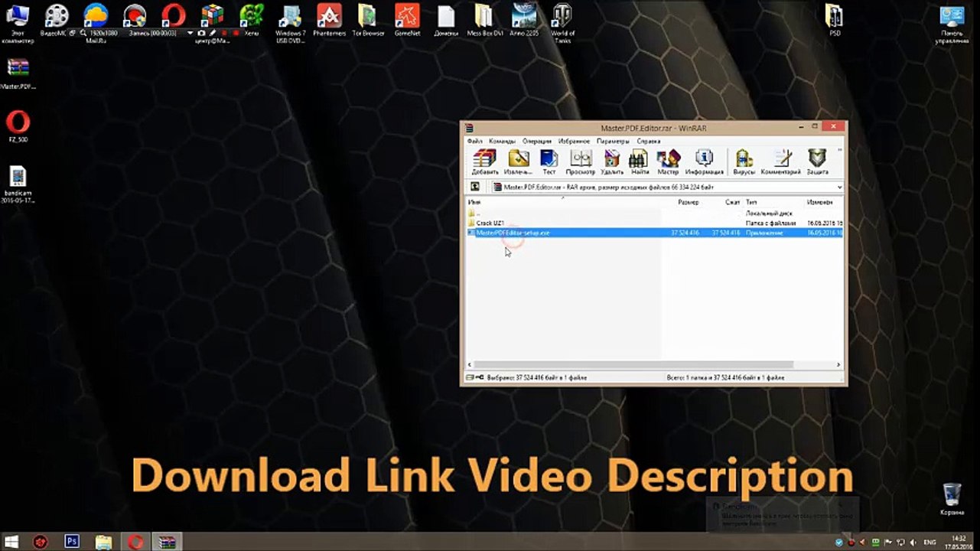The height and width of the screenshot is (551, 980).
Task: Click the Tor Browser desktop folder
Action: 368,20
